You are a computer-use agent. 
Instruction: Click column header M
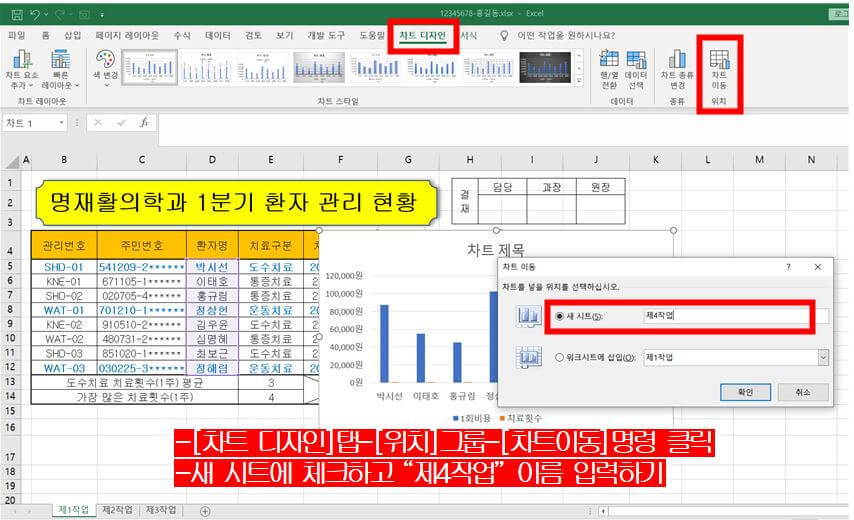tap(759, 160)
